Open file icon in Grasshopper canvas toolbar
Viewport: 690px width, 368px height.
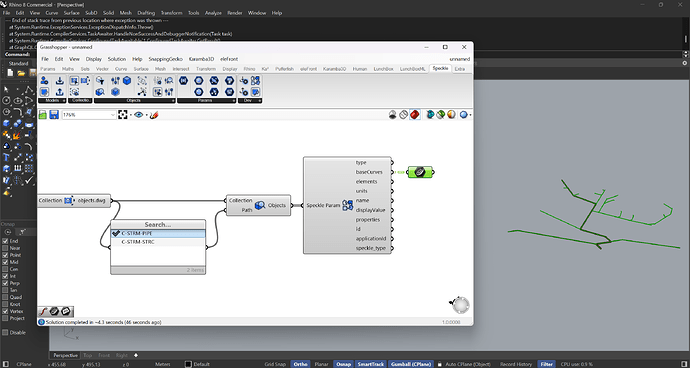pos(43,115)
